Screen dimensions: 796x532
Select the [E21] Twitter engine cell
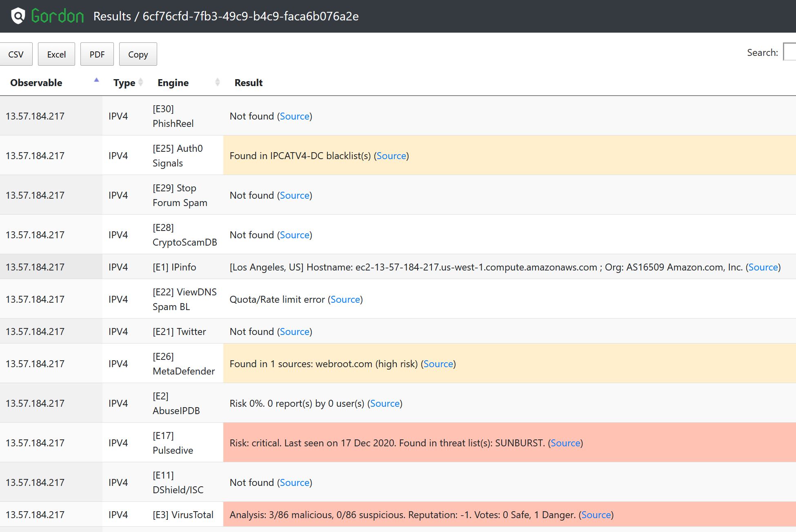click(x=185, y=332)
